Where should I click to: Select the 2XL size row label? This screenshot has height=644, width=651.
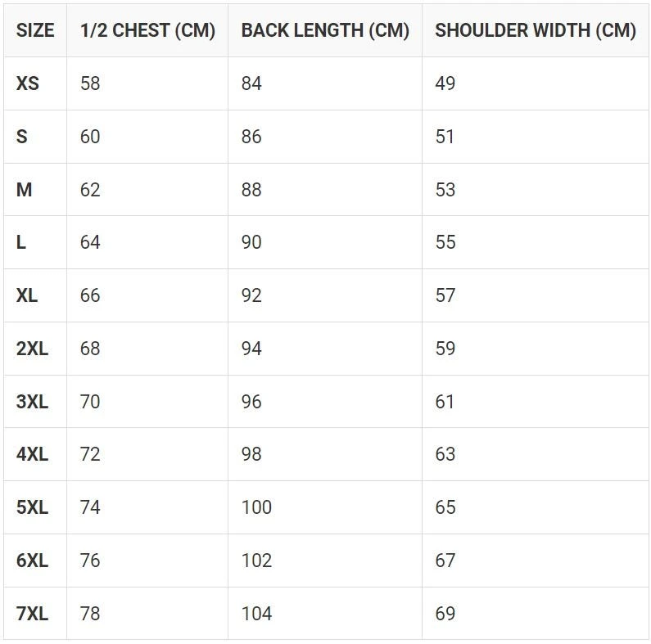pos(32,349)
